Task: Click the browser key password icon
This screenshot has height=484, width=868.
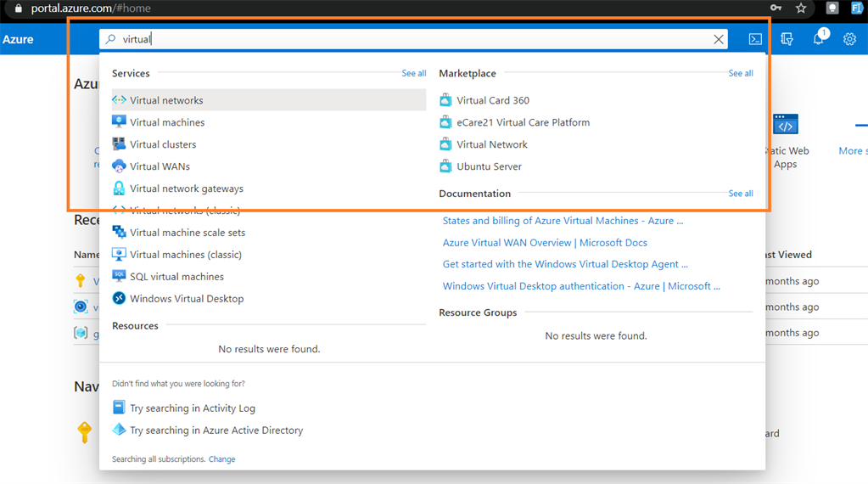Action: [776, 8]
